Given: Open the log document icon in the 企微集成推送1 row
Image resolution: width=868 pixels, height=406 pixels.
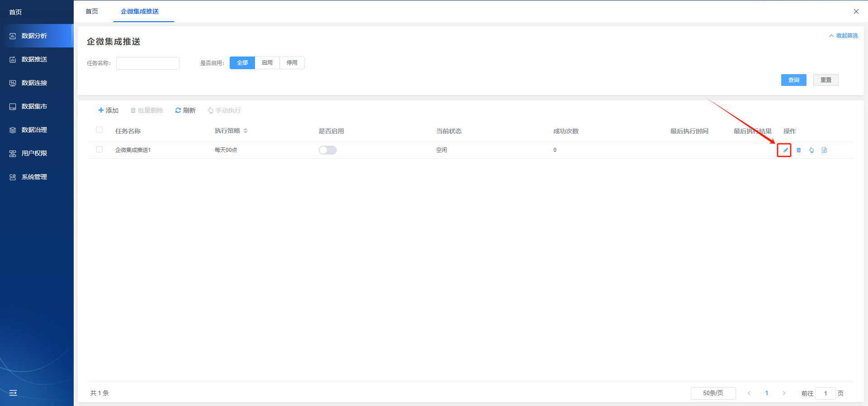Looking at the screenshot, I should pos(824,150).
